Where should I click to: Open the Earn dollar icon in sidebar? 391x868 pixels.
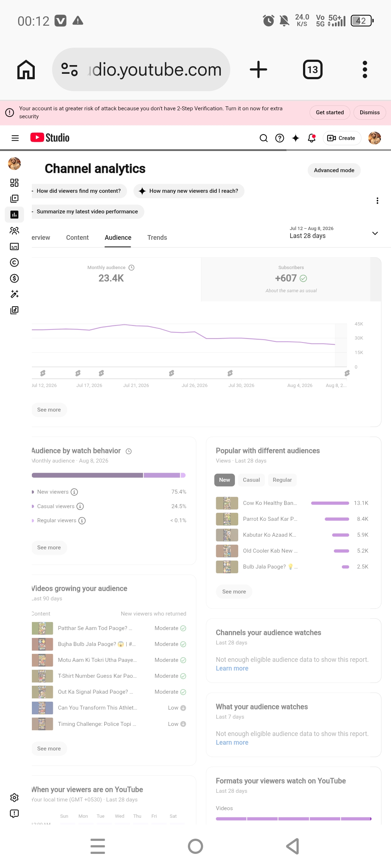(x=14, y=278)
